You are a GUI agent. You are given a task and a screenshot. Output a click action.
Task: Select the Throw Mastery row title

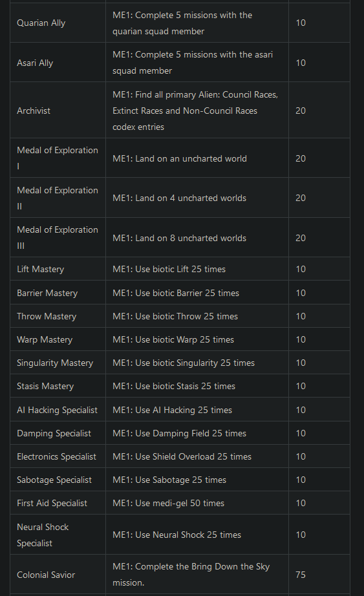47,316
